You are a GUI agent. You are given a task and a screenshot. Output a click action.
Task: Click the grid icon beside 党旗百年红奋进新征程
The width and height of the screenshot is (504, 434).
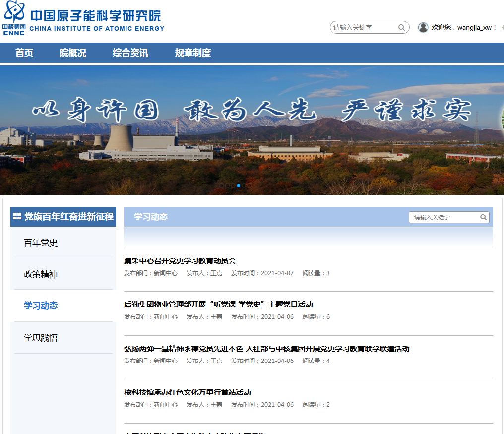pyautogui.click(x=17, y=217)
